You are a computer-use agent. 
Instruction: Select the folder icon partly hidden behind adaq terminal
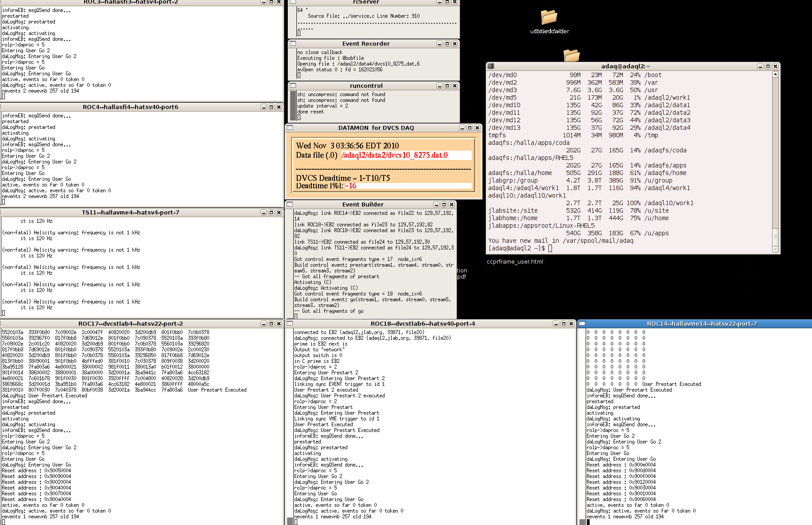click(x=571, y=55)
